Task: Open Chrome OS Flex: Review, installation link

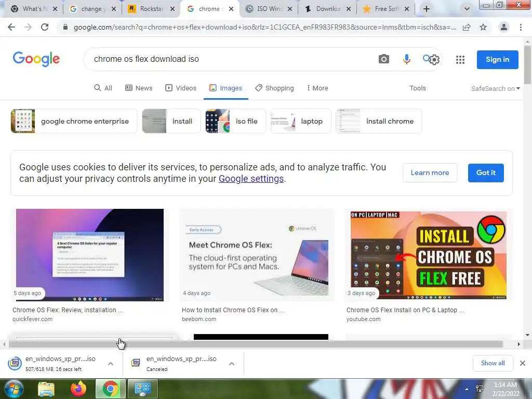Action: 68,310
